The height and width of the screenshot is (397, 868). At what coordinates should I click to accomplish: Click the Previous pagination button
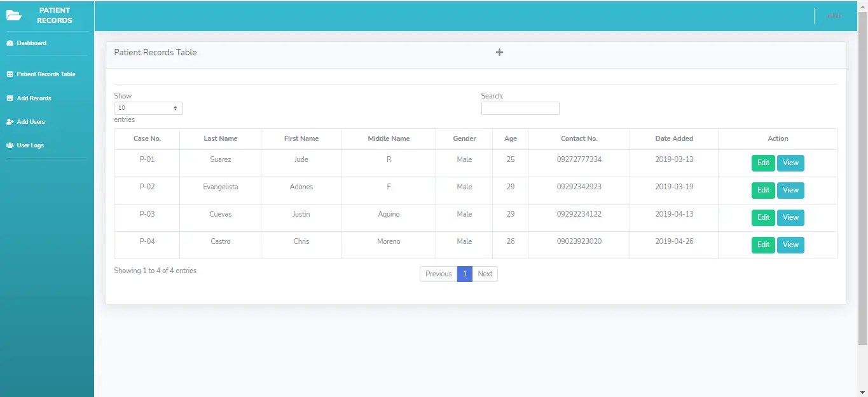click(x=438, y=273)
